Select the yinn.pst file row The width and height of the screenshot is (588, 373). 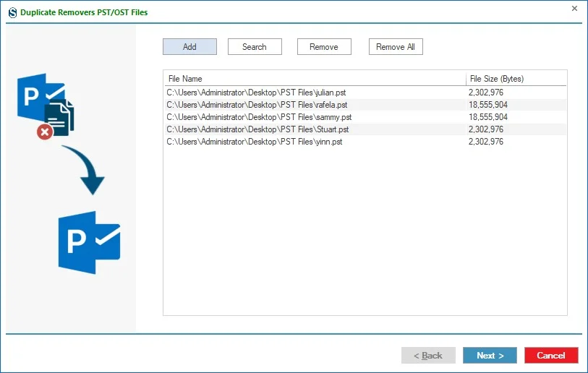(x=365, y=142)
